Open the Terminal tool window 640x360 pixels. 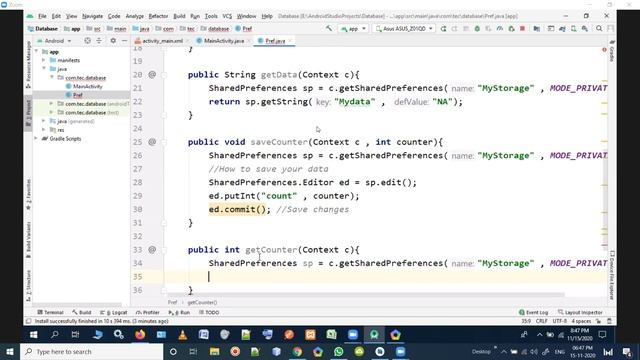coord(50,312)
